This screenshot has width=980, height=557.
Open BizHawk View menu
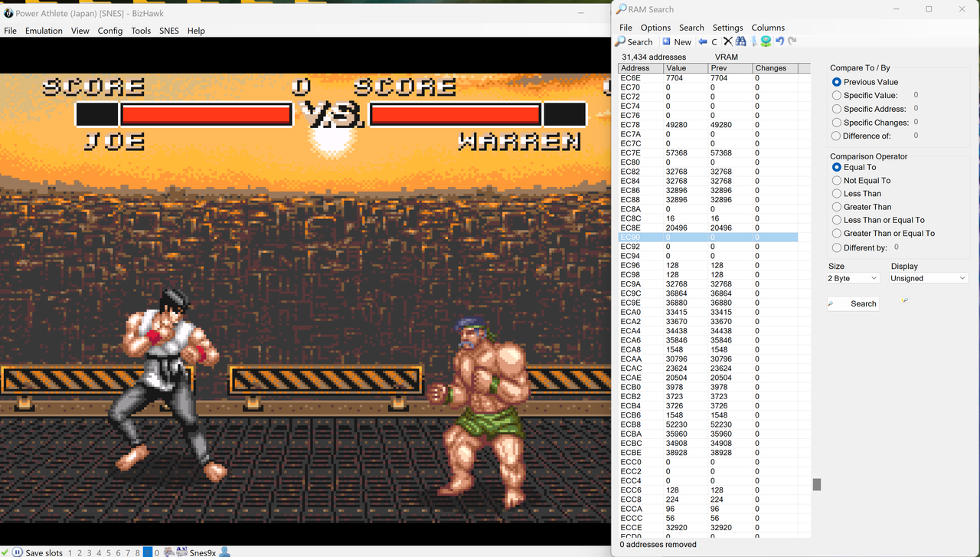tap(80, 31)
